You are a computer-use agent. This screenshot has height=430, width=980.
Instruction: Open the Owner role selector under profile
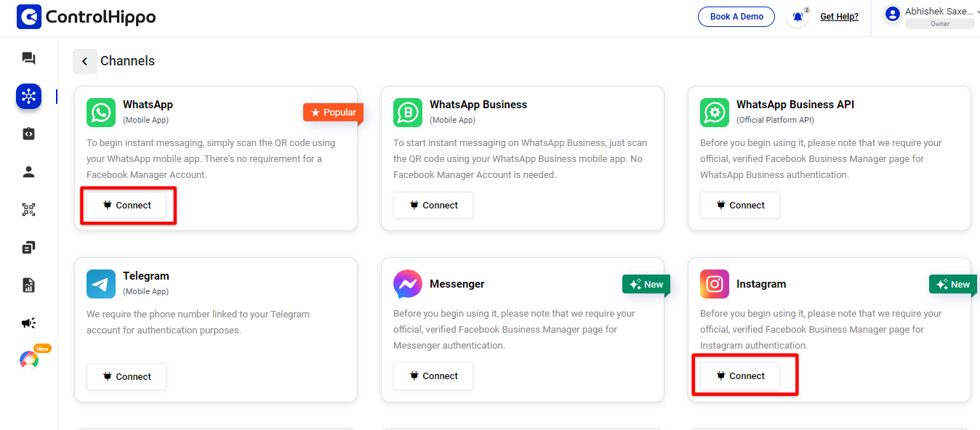pos(940,23)
